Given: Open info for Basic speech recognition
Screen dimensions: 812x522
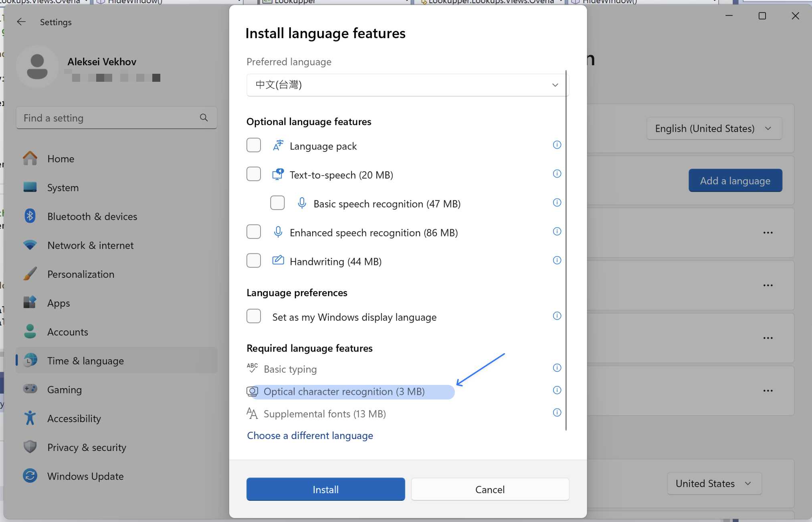Looking at the screenshot, I should [557, 202].
